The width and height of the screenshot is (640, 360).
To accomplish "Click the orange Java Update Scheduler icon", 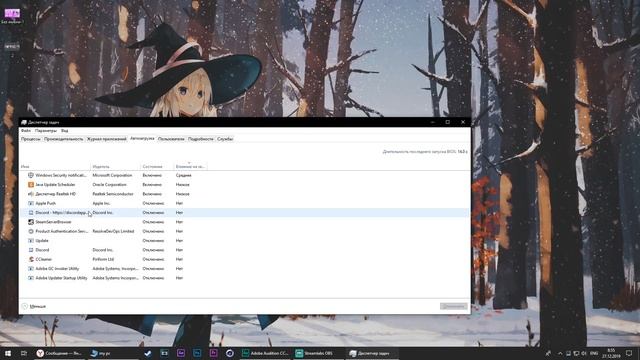I will 31,184.
